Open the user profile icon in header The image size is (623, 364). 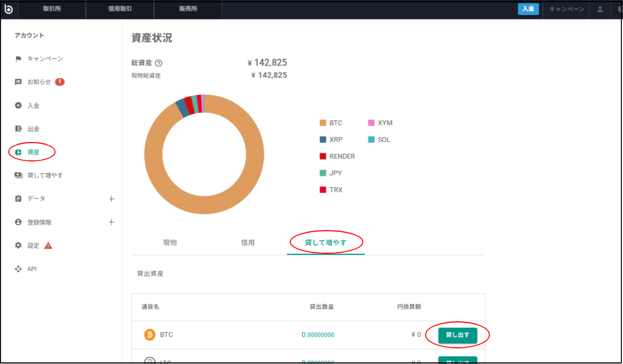pyautogui.click(x=600, y=9)
